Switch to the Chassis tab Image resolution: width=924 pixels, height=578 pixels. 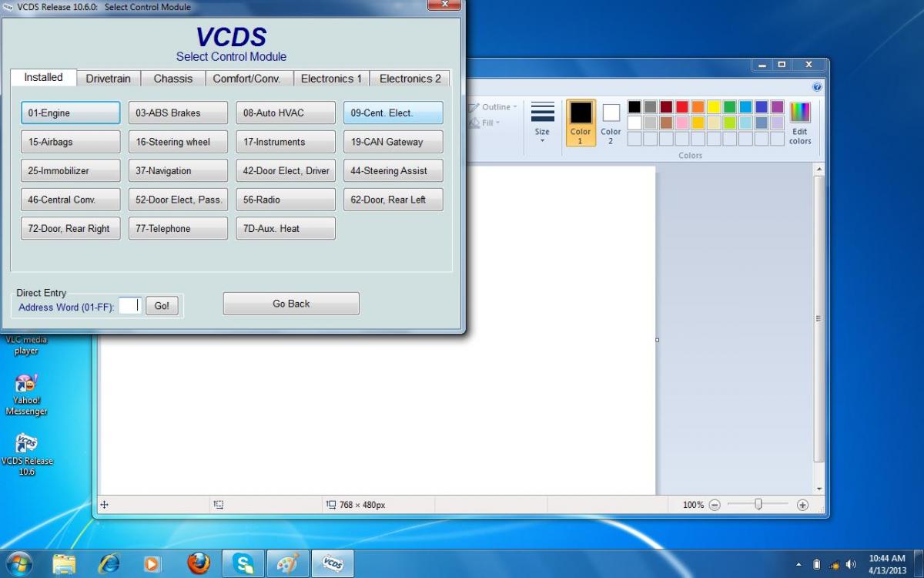[x=173, y=79]
